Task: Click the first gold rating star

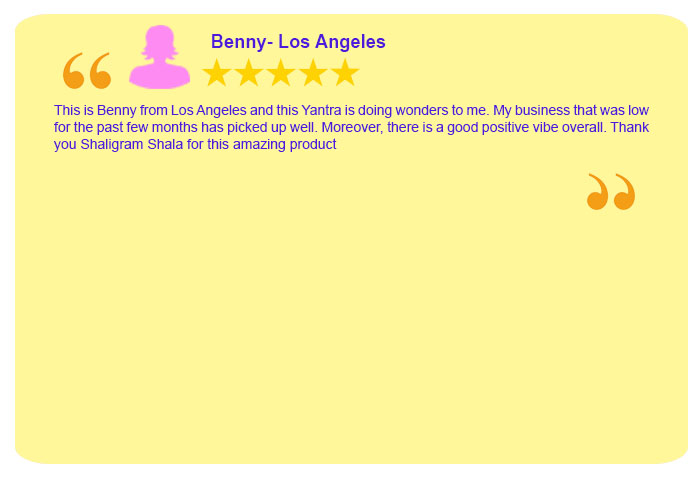Action: tap(217, 72)
